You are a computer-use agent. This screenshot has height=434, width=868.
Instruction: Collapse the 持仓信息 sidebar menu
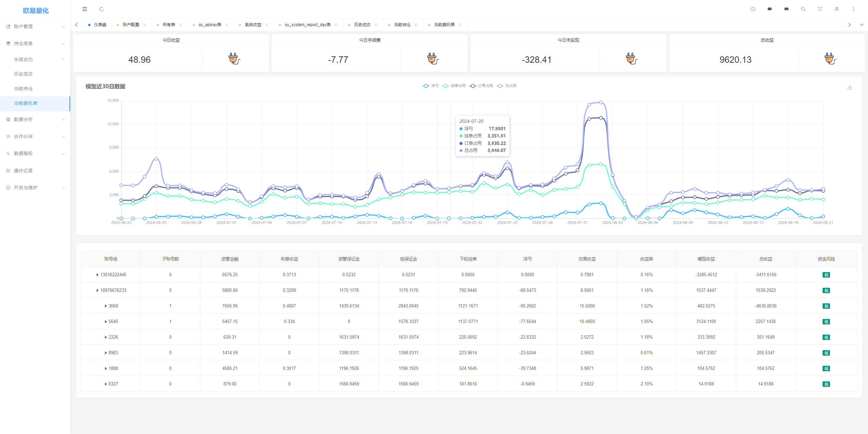pyautogui.click(x=35, y=43)
